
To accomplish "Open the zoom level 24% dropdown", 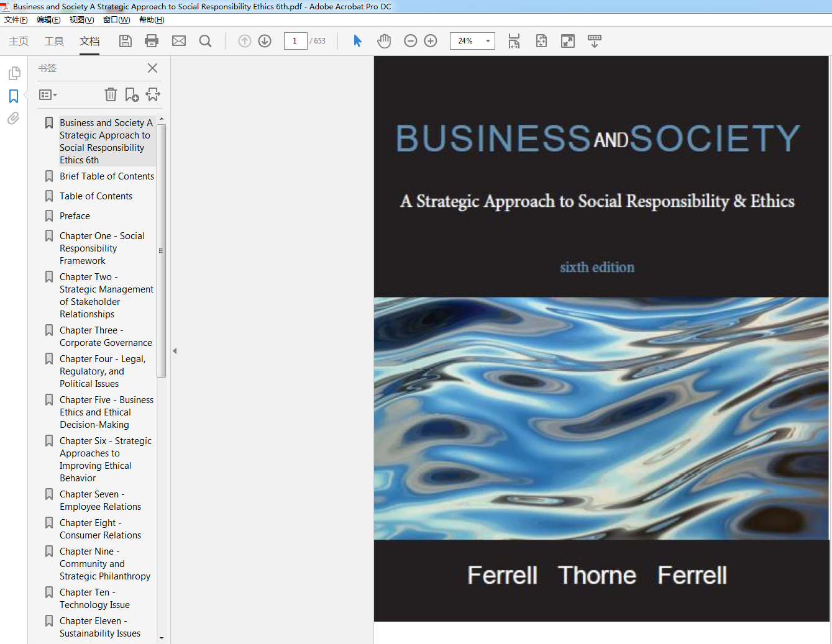I will [x=488, y=41].
